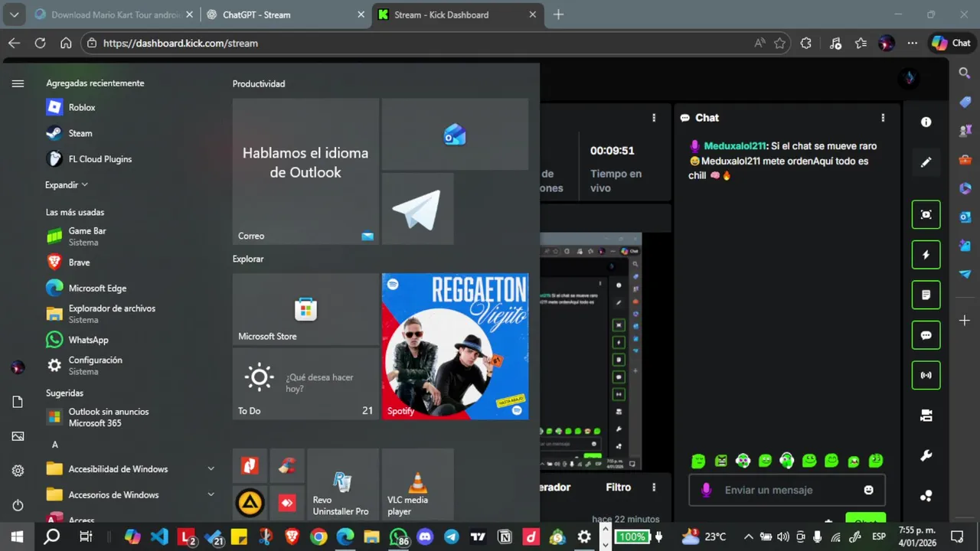Toggle the lightning bolt quick actions widget

[926, 255]
